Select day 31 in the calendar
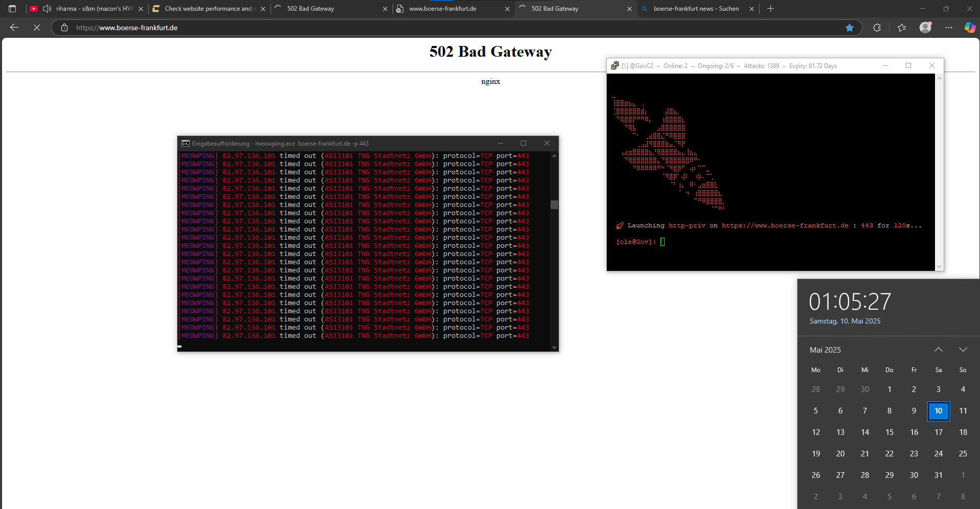The width and height of the screenshot is (980, 509). coord(939,475)
